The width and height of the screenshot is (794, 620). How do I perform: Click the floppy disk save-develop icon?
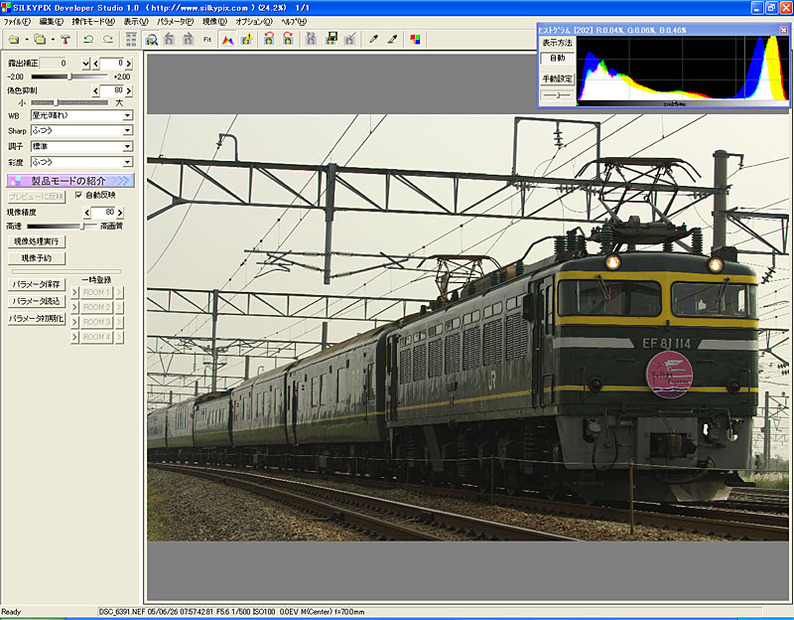pyautogui.click(x=332, y=40)
